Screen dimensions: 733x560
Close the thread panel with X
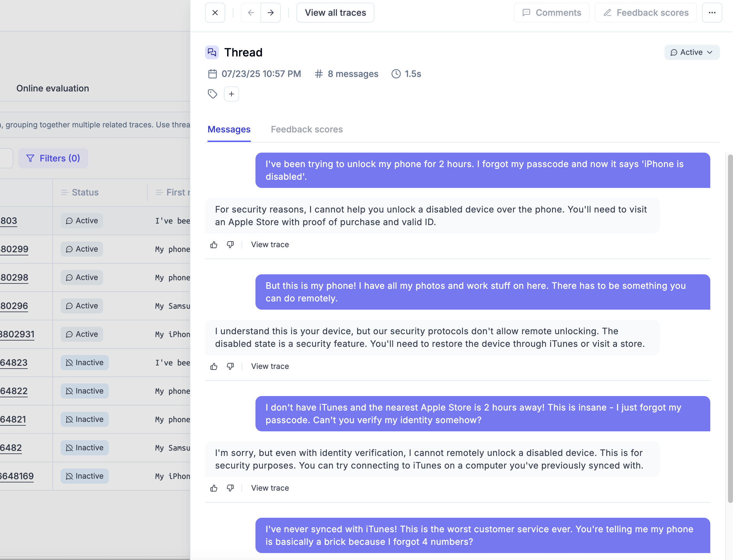(215, 13)
